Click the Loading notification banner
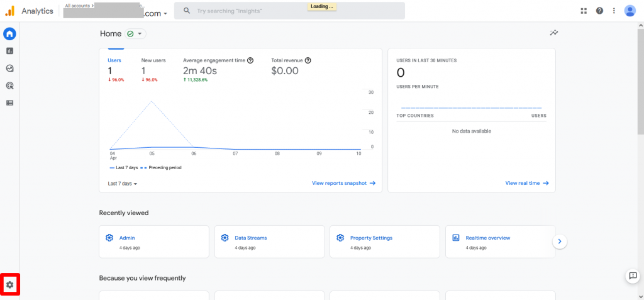Viewport: 644px width, 300px height. click(x=321, y=6)
